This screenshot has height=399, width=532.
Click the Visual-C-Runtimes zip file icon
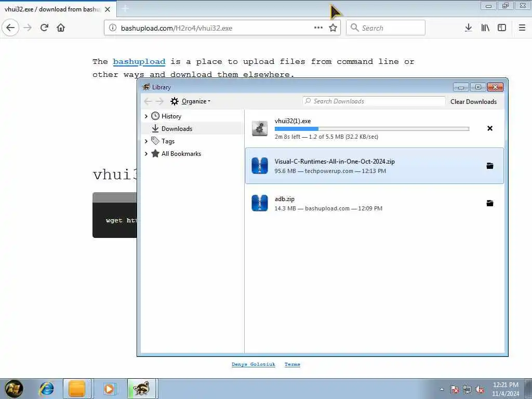coord(260,166)
